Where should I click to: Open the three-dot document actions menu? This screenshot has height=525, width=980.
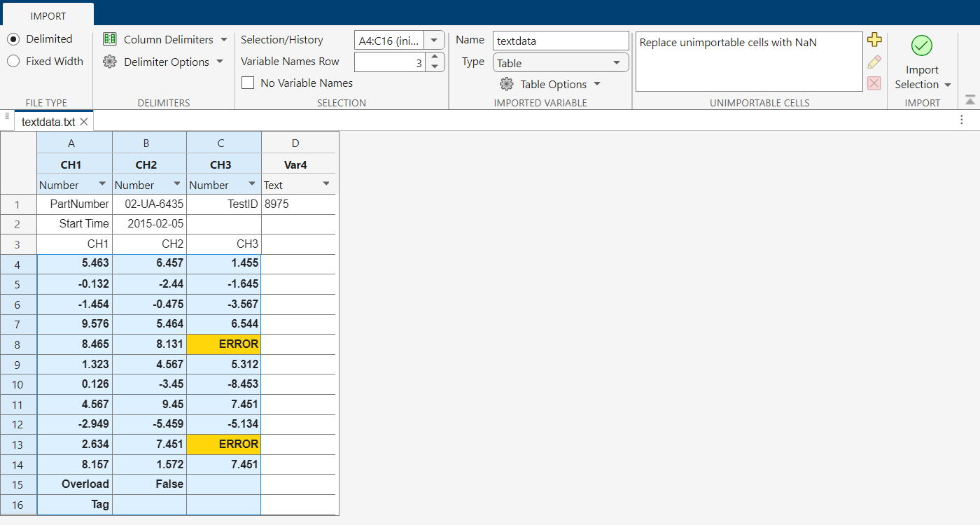(x=962, y=120)
